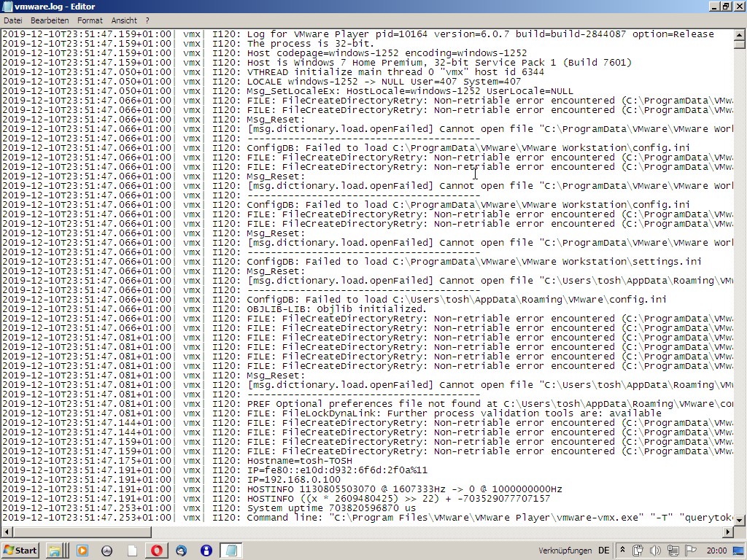The image size is (747, 560).
Task: Open the ? help menu
Action: click(147, 20)
